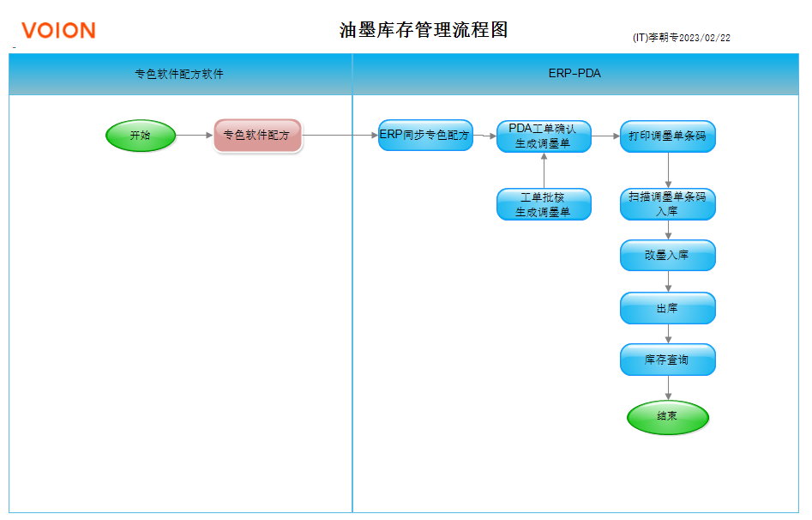Select the green 结束 end oval
Screen dimensions: 812x520
[x=667, y=417]
